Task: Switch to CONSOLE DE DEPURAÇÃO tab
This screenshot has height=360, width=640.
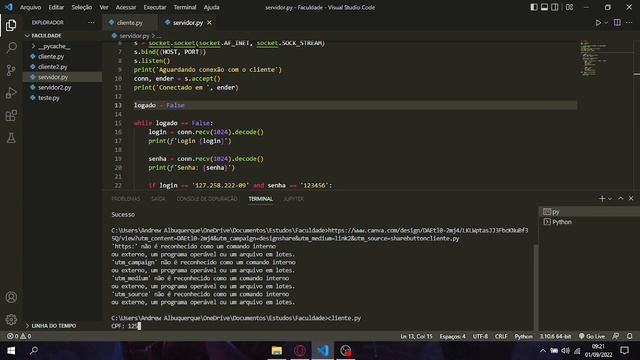Action: click(207, 199)
